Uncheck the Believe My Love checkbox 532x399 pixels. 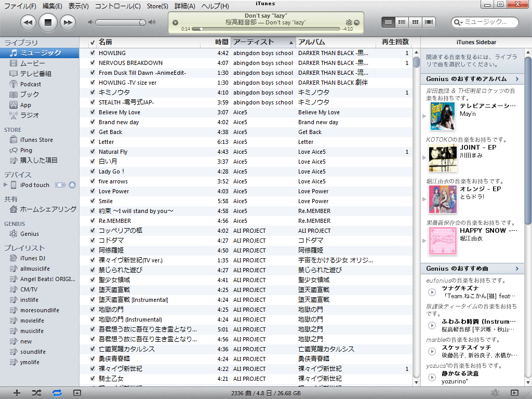pos(92,112)
